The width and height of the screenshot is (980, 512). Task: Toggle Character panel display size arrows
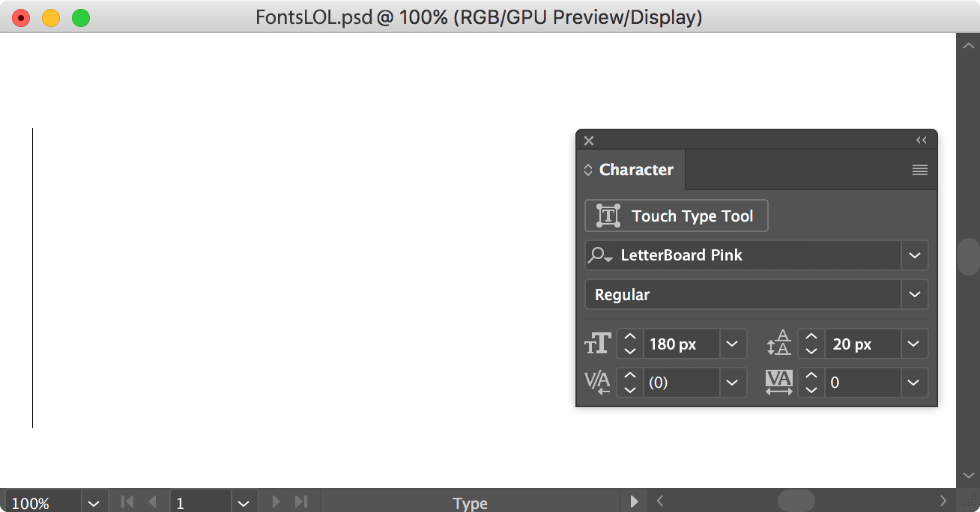(x=588, y=170)
